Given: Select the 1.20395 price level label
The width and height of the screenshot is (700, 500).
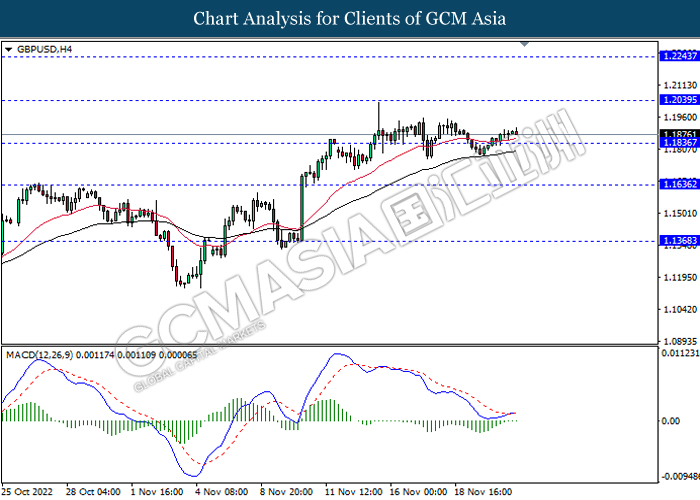Looking at the screenshot, I should pos(679,100).
